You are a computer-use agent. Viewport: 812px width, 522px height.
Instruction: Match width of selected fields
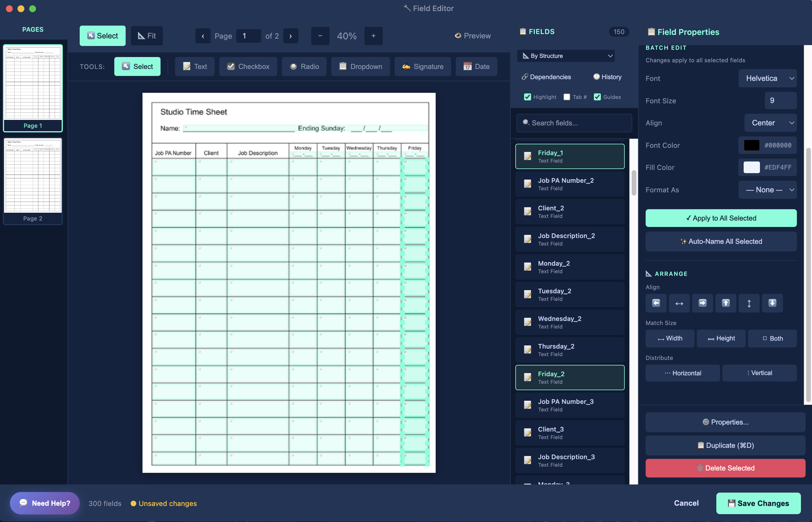(x=670, y=338)
